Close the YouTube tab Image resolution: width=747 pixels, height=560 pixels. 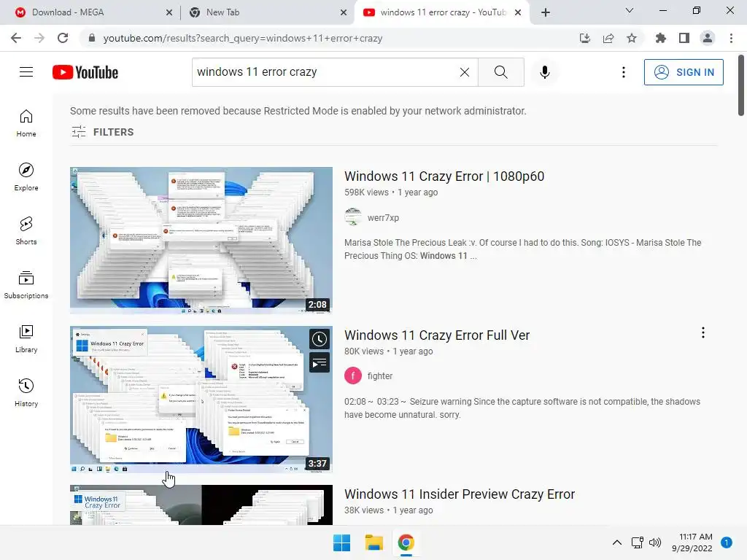pyautogui.click(x=519, y=12)
